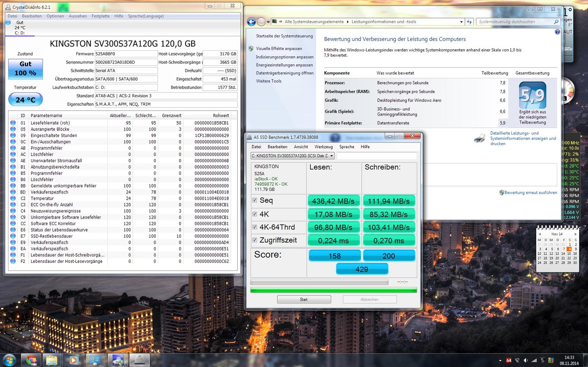Click the network signal icon in the system tray
Viewport: 588px width, 367px height.
click(x=534, y=360)
